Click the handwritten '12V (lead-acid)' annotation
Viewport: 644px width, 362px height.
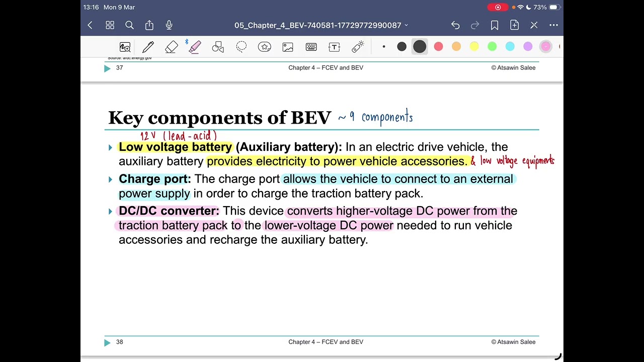[179, 136]
